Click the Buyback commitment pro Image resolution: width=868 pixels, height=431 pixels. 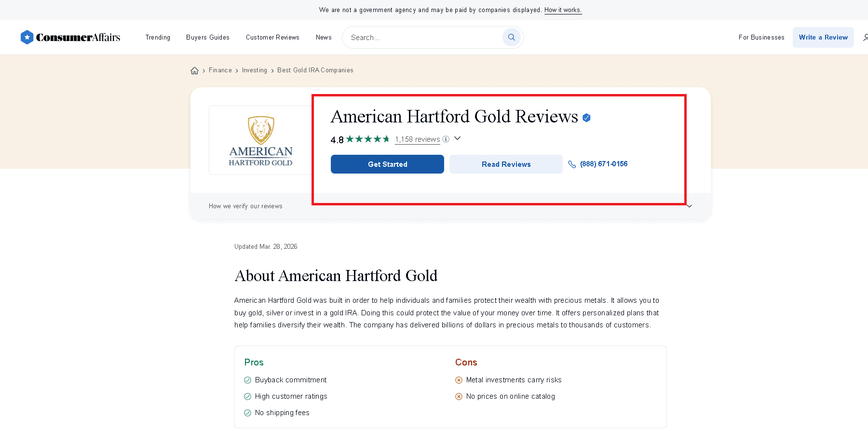[291, 380]
